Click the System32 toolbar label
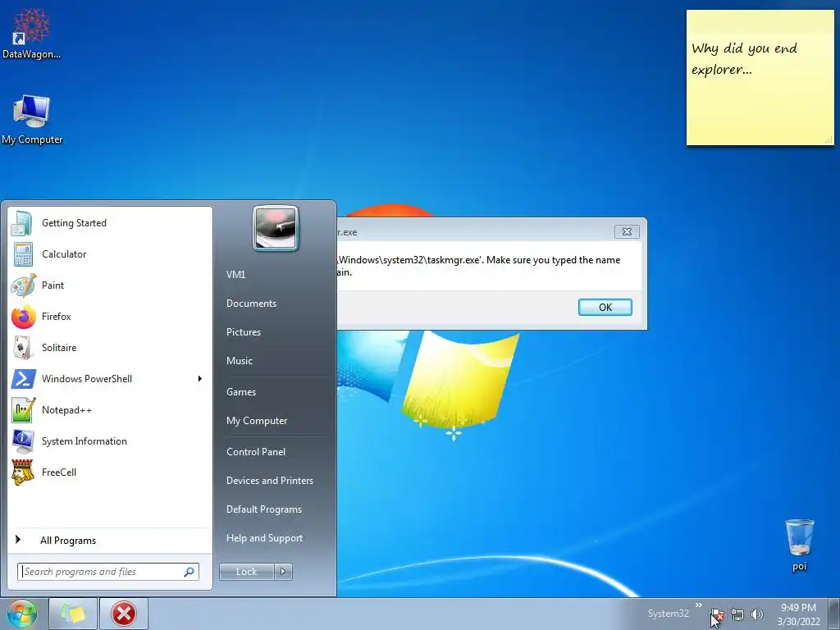The image size is (840, 630). click(668, 614)
